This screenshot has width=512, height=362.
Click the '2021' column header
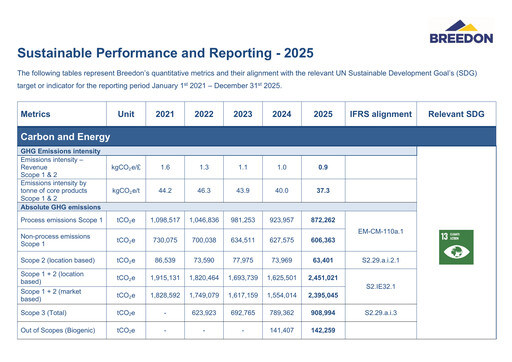tap(165, 114)
